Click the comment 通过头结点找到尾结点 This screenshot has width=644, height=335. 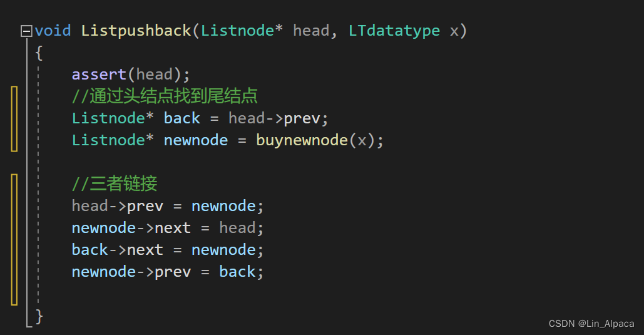(x=165, y=96)
